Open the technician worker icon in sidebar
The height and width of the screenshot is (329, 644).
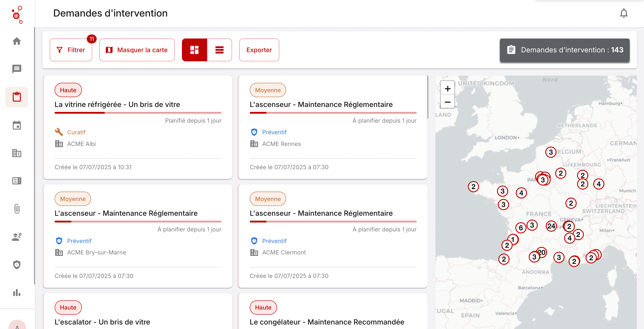(17, 237)
